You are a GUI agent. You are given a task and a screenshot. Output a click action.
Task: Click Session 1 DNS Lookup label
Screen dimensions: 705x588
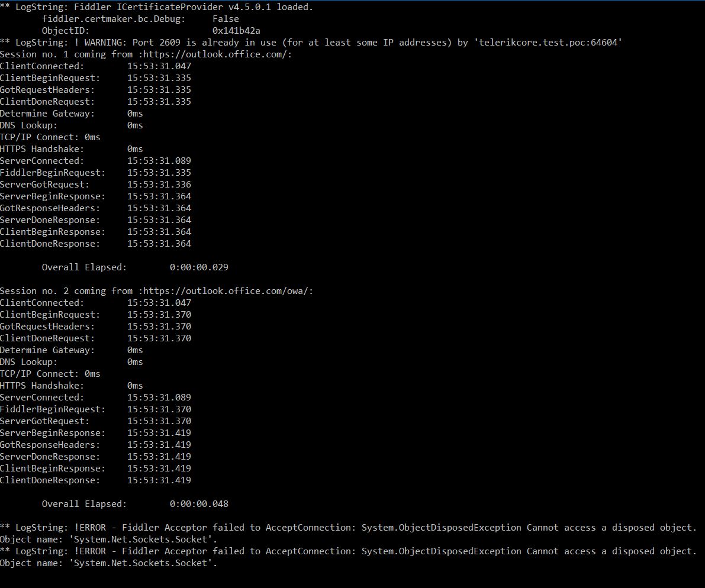coord(29,125)
